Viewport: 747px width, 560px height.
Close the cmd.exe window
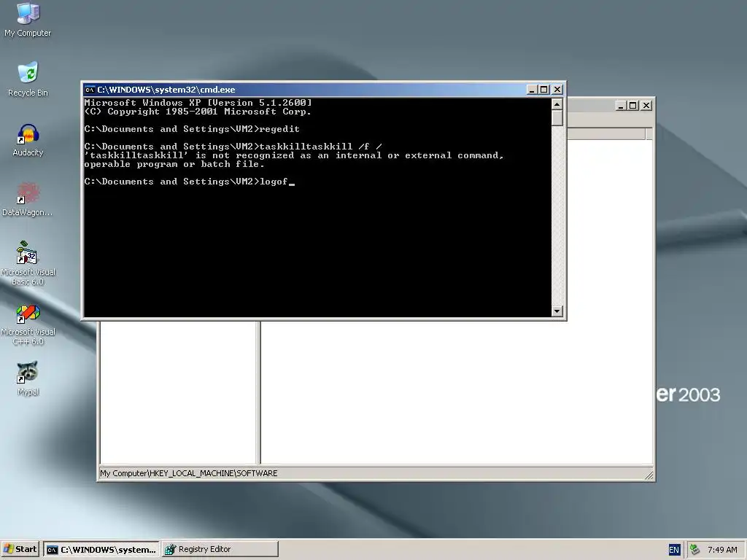click(x=557, y=90)
